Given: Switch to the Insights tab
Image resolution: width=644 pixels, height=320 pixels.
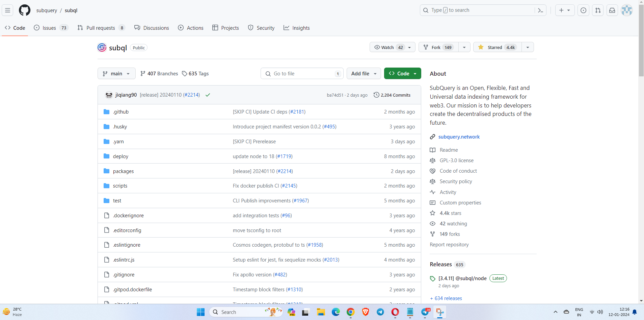Looking at the screenshot, I should 297,28.
